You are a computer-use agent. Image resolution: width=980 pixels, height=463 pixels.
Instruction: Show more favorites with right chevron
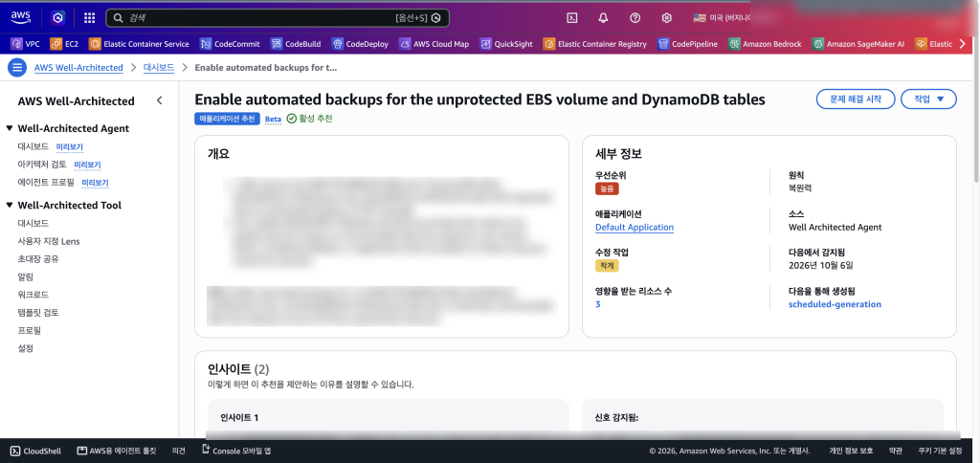click(x=963, y=44)
